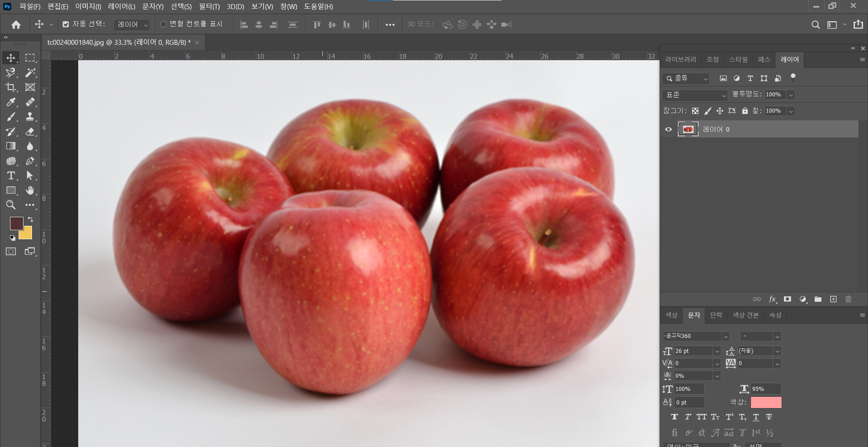
Task: Open the font size 26 pt dropdown
Action: tap(717, 351)
